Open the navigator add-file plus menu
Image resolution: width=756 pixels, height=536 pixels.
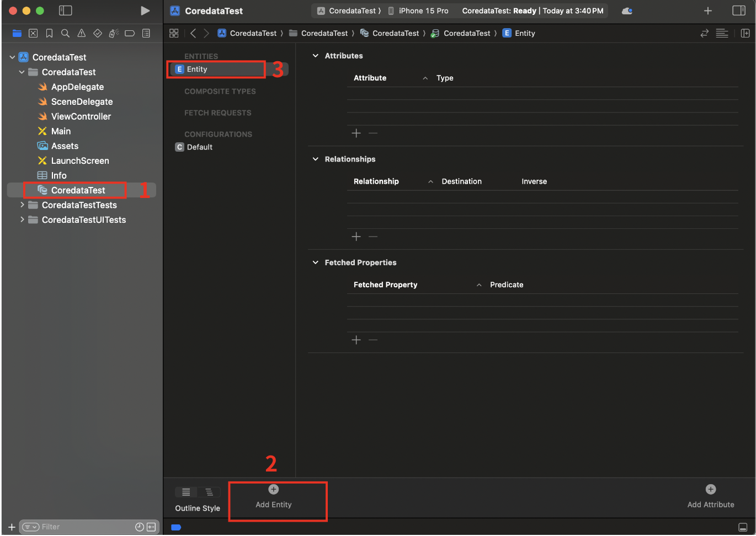coord(12,527)
